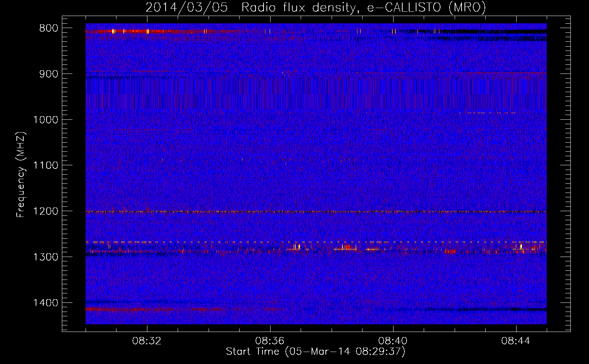Click the 1100 frequency tick label
Viewport: 589px width, 364px height.
point(46,166)
